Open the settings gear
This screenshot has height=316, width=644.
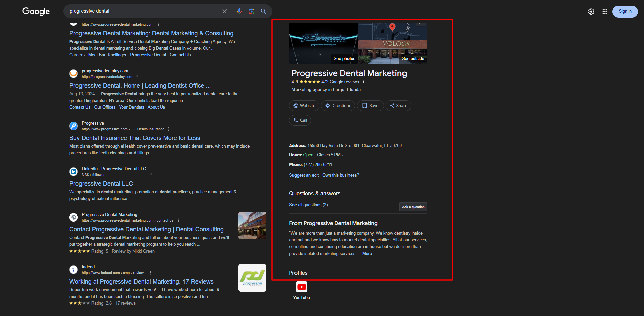click(591, 12)
